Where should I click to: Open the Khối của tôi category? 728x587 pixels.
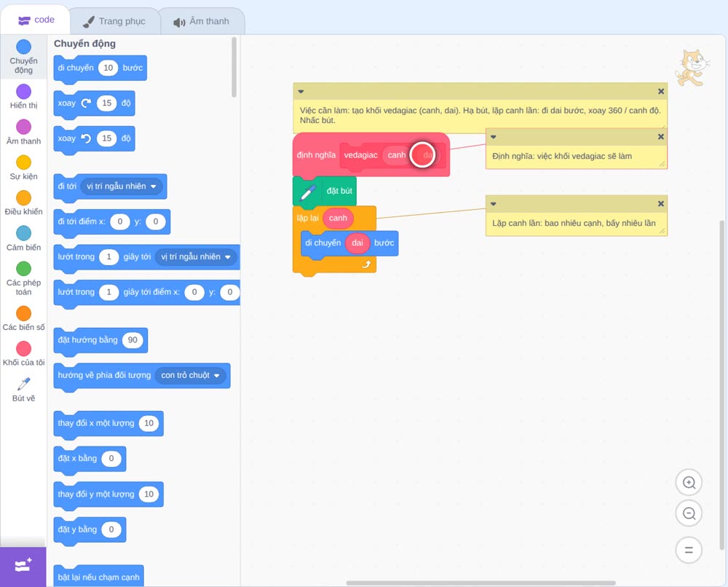click(24, 354)
